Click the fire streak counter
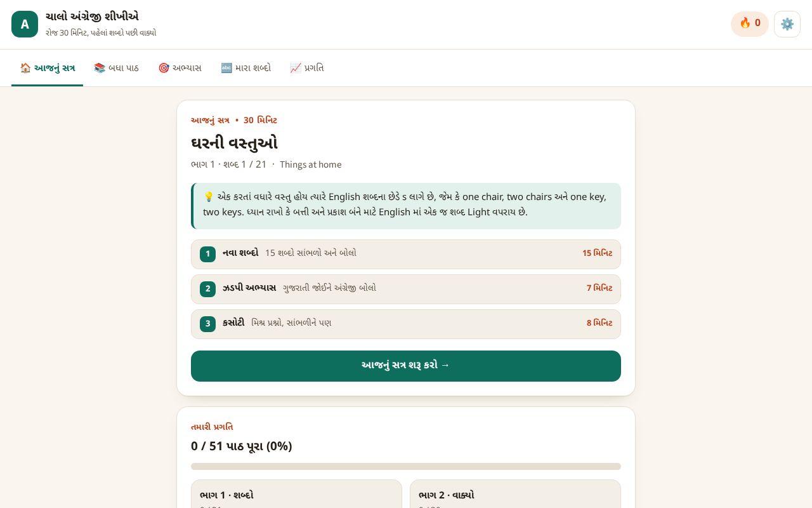Screen dimensions: 812x508 [749, 23]
